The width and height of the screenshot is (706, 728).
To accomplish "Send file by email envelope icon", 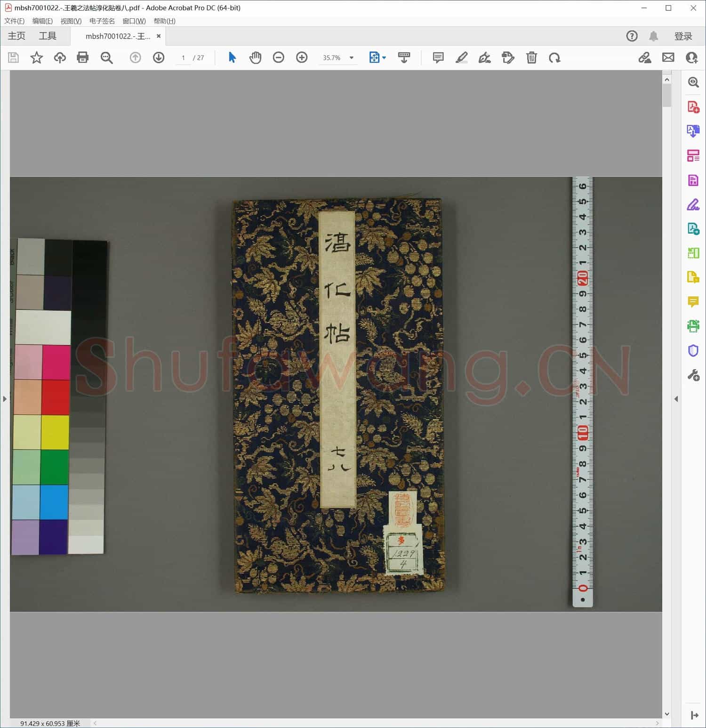I will pos(668,57).
